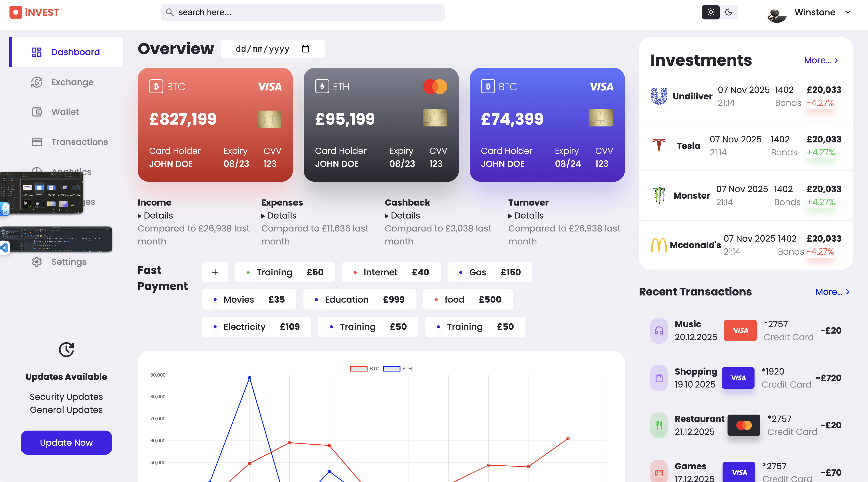Click Bitcoin icon on blue £74,399 card
This screenshot has height=482, width=868.
[x=488, y=86]
